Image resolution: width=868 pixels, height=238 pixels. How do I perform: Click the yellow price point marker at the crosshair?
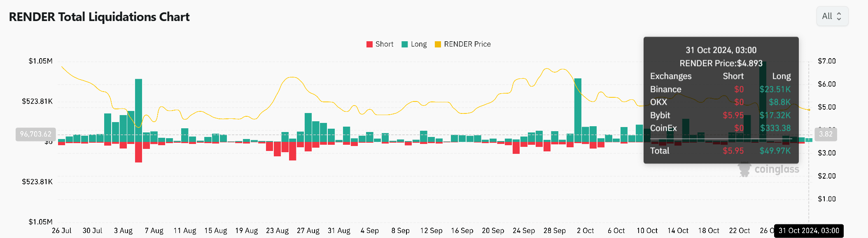pos(809,110)
